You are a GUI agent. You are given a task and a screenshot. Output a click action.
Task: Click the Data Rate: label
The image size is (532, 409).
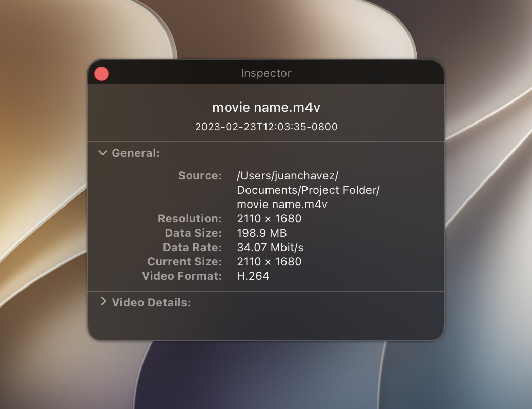[192, 248]
